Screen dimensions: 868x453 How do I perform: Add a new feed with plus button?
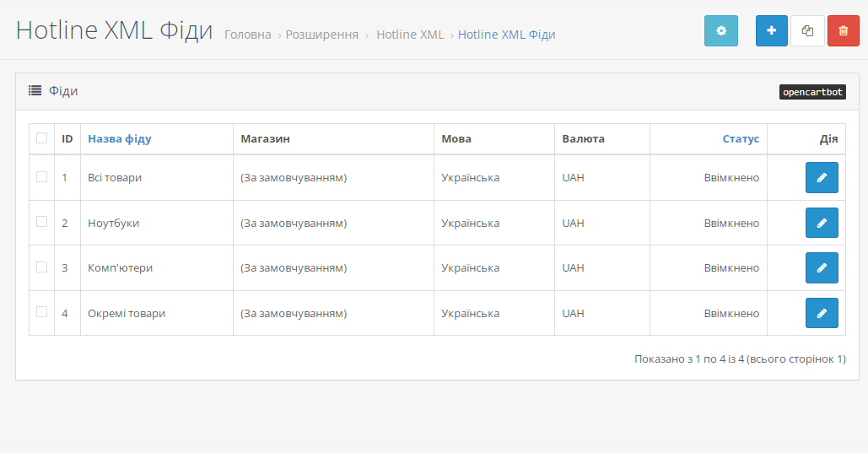tap(772, 30)
